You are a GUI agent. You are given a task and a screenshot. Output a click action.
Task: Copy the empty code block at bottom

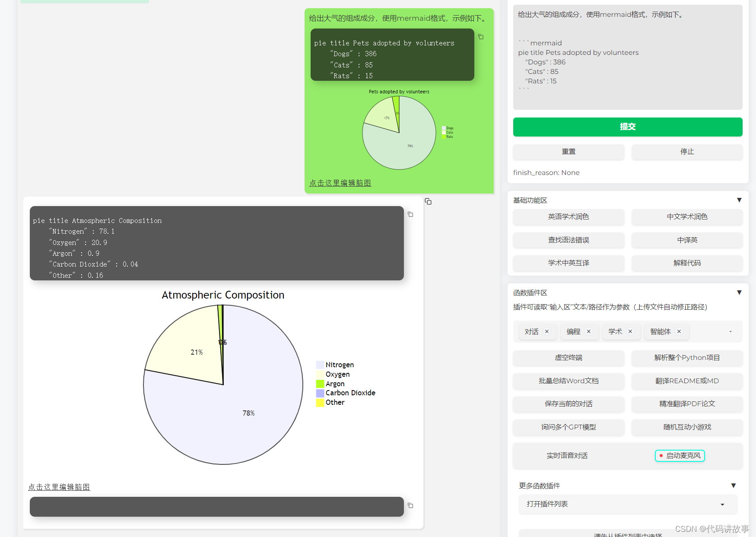(410, 505)
